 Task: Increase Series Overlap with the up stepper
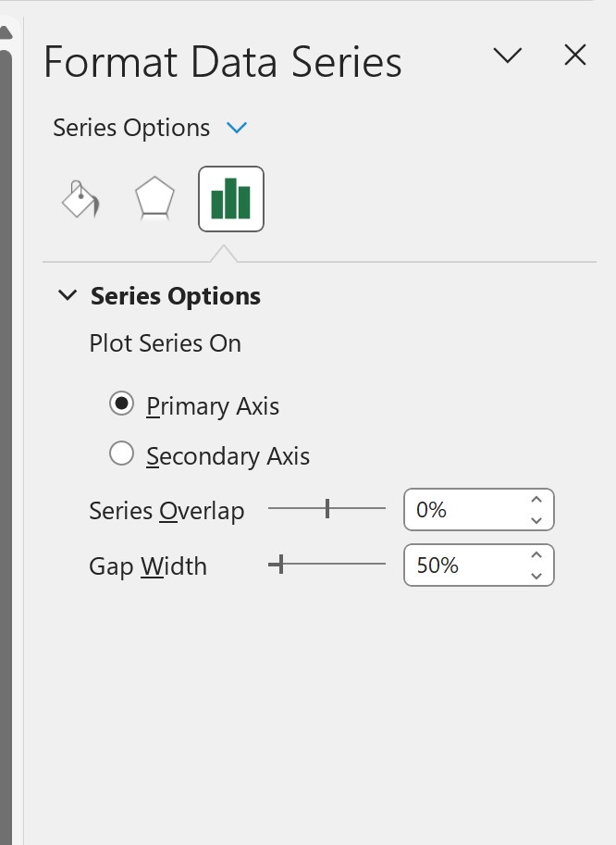click(536, 499)
